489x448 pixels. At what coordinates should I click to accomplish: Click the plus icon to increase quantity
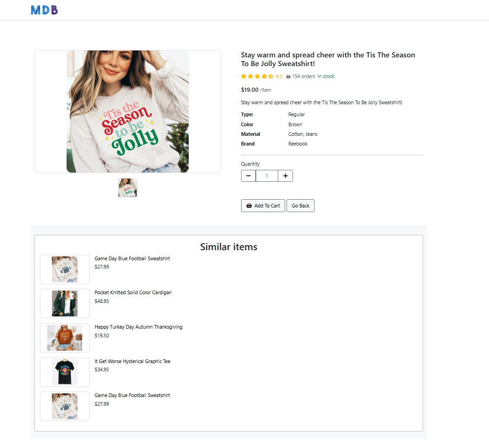pyautogui.click(x=285, y=176)
